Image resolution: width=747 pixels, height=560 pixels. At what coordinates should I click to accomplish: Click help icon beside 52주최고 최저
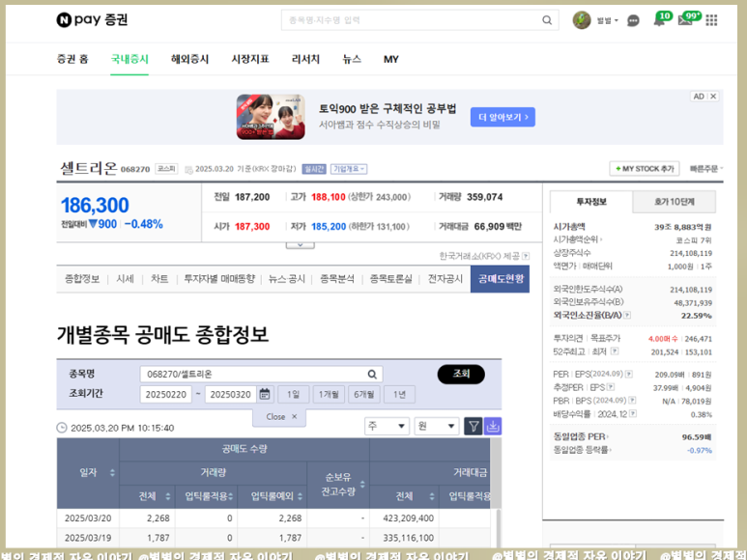615,351
